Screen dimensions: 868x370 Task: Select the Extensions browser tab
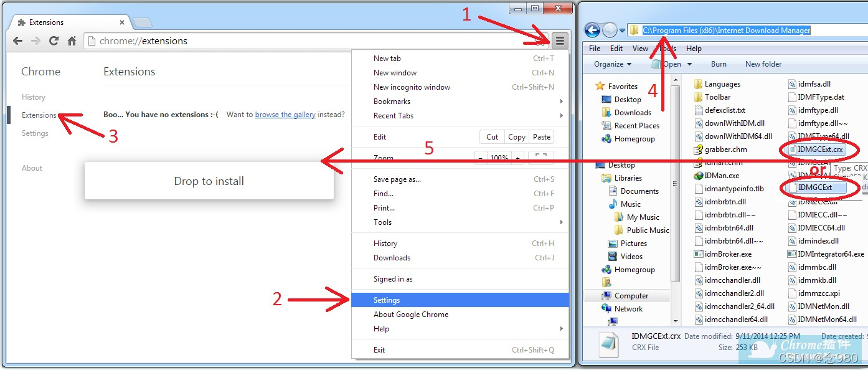68,22
